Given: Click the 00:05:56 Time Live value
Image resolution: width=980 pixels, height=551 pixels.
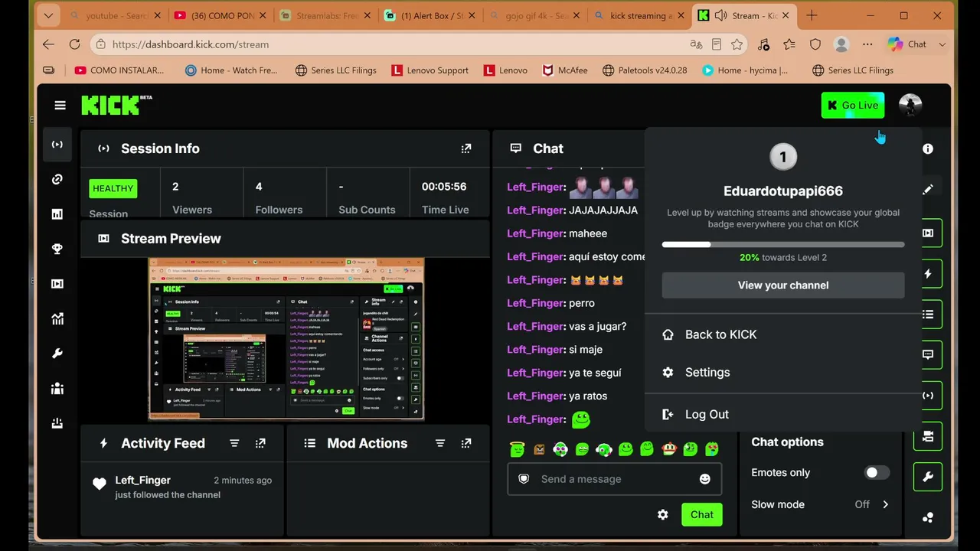Looking at the screenshot, I should pos(444,187).
